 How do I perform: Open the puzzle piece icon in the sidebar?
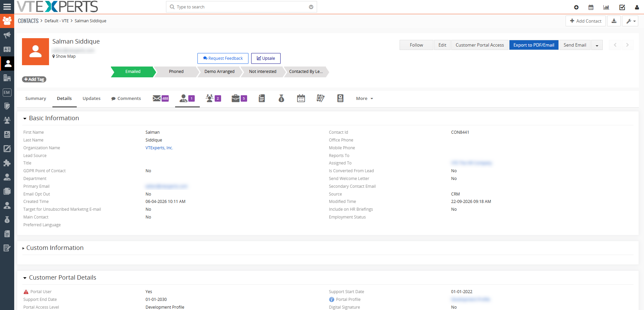7,163
